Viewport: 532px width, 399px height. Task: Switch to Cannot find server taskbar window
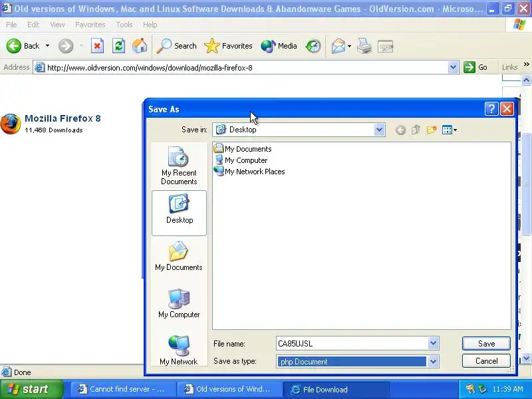click(x=123, y=389)
